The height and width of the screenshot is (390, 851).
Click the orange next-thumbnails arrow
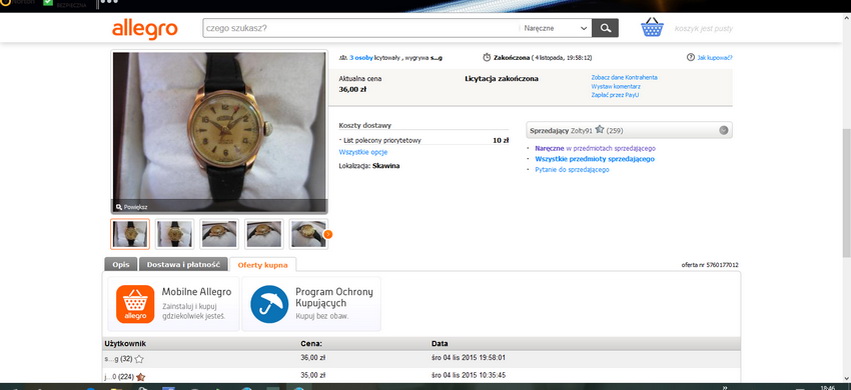327,234
